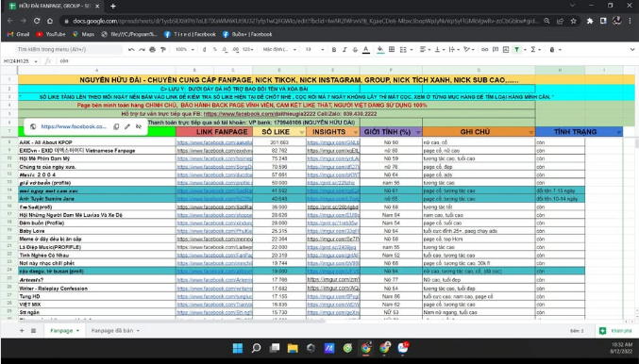Image resolution: width=639 pixels, height=364 pixels.
Task: Open the more number formats 123 menu
Action: coord(247,49)
